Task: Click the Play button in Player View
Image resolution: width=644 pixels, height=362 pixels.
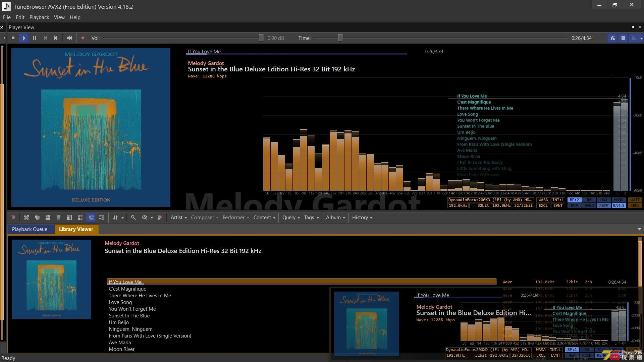Action: pyautogui.click(x=24, y=38)
